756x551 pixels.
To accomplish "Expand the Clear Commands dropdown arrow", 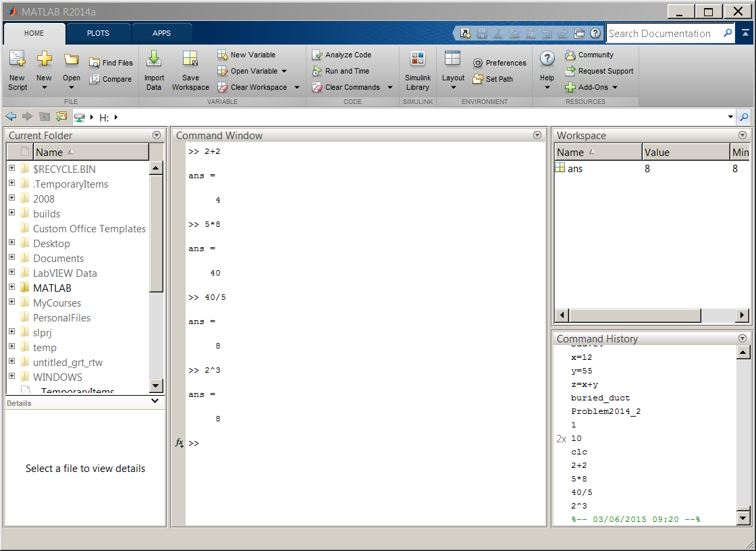I will coord(390,87).
